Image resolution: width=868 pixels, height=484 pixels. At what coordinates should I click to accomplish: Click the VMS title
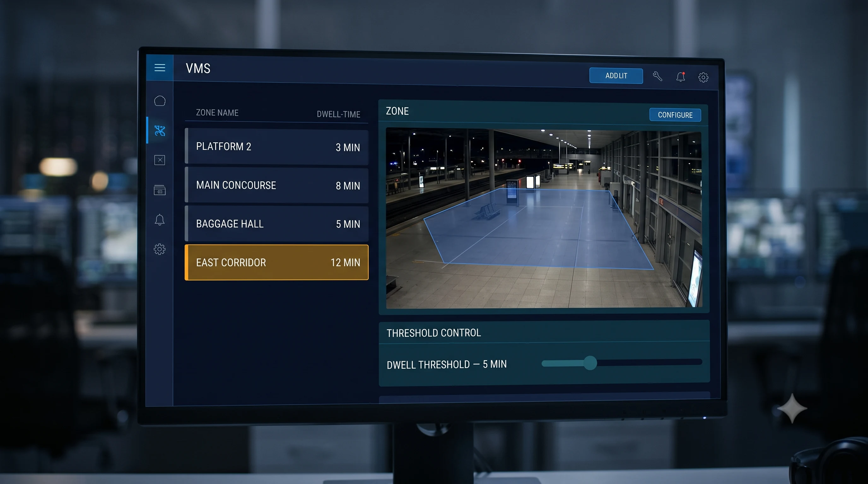coord(198,68)
